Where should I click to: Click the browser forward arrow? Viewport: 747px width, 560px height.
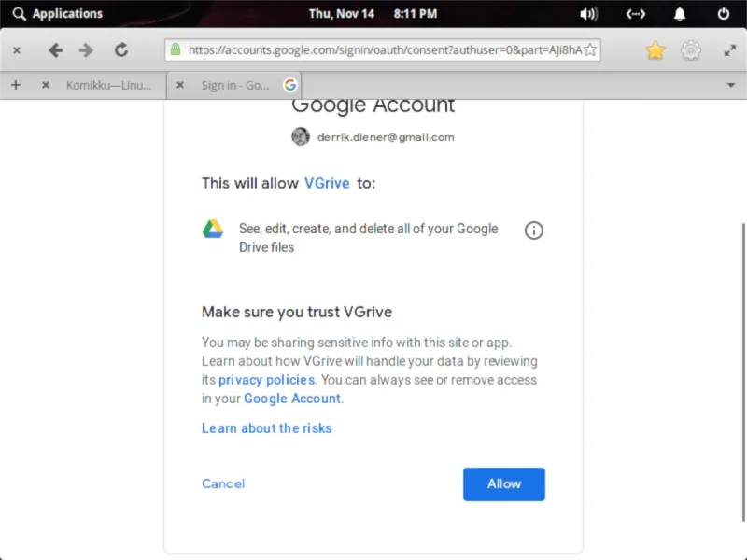pyautogui.click(x=86, y=50)
